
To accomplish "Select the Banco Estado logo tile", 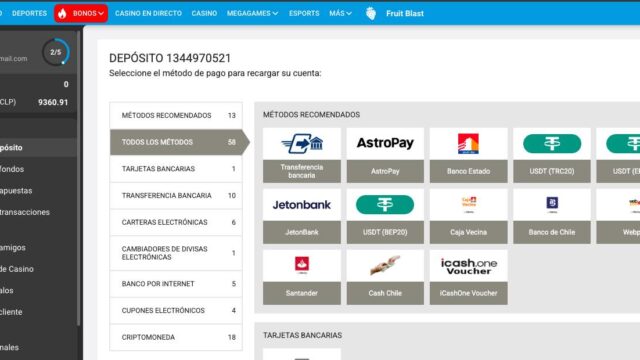I will (x=468, y=155).
